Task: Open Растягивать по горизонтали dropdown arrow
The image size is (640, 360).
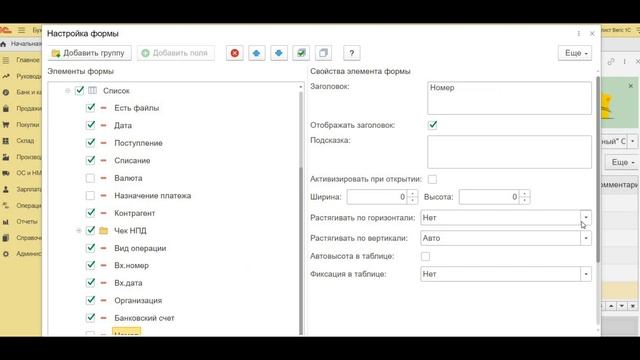Action: point(586,218)
